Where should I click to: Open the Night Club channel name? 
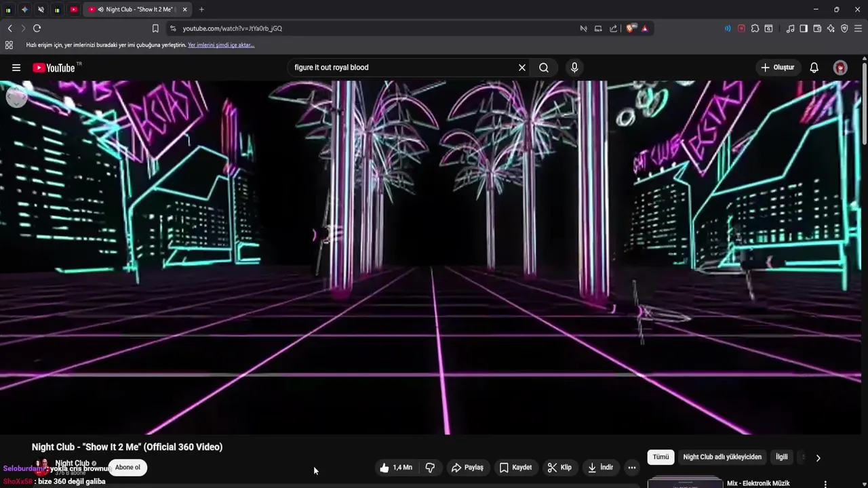pyautogui.click(x=72, y=464)
